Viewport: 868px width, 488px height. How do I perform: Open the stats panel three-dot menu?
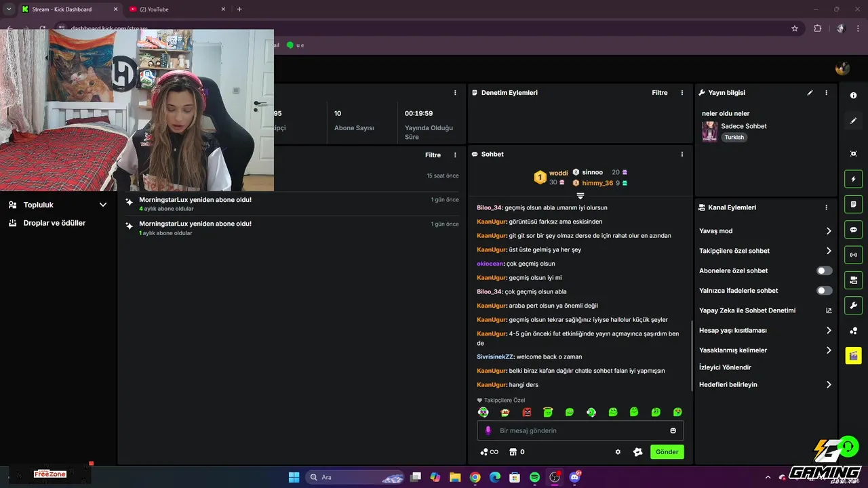pos(455,93)
